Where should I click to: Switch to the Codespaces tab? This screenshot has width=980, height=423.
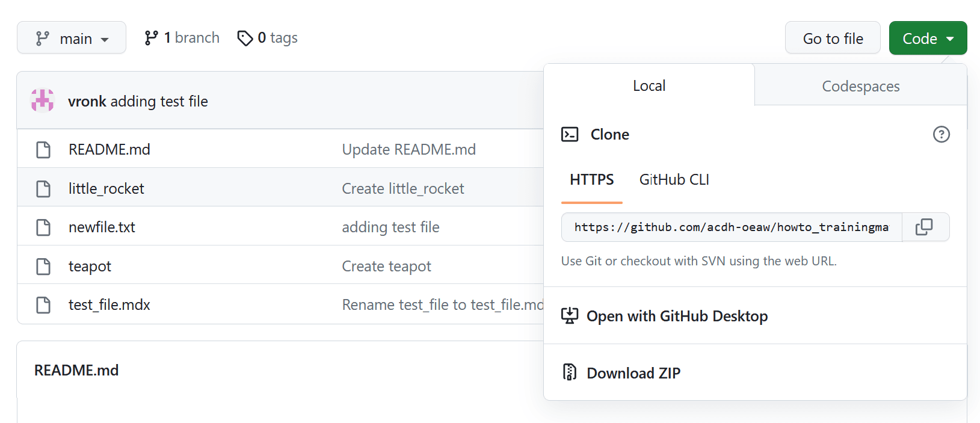(860, 86)
